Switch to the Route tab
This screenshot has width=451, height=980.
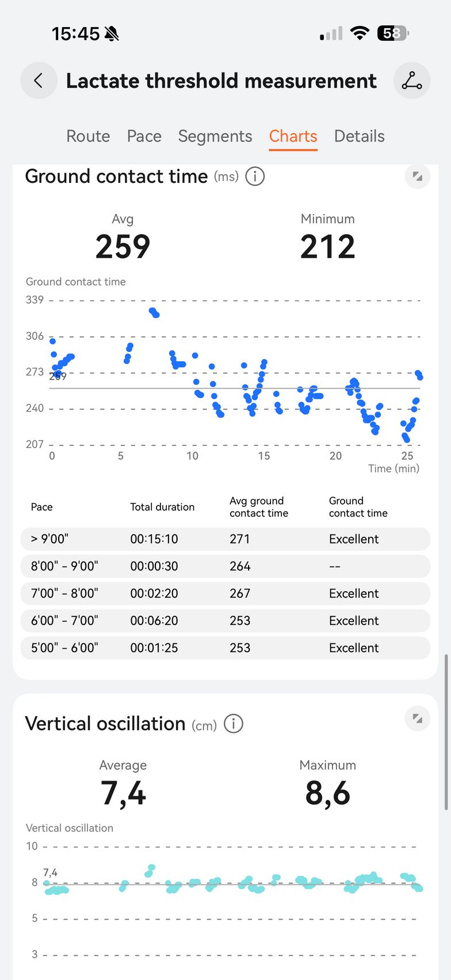(x=88, y=136)
